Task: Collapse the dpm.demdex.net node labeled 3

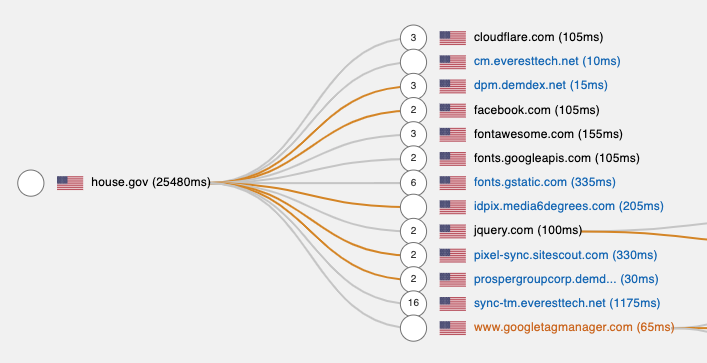Action: click(413, 86)
